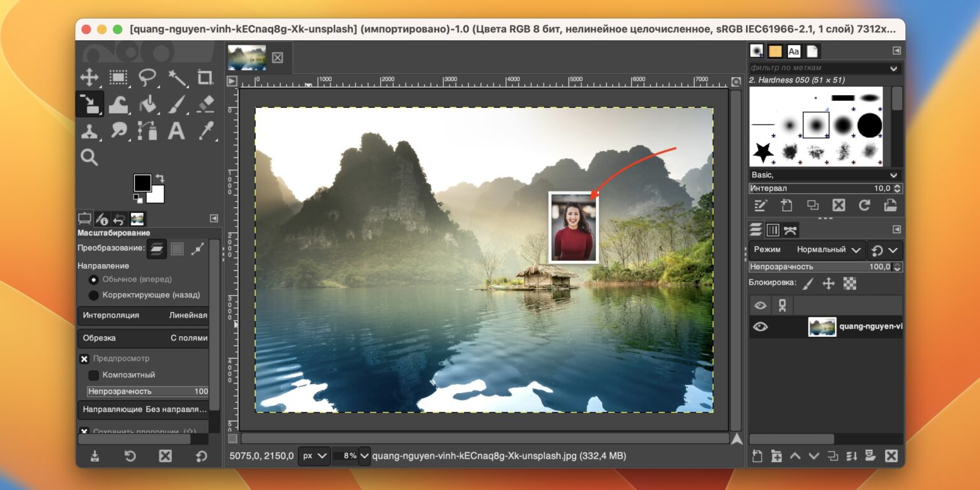The image size is (980, 490).
Task: Open the Basic brush preset dropdown
Action: point(826,175)
